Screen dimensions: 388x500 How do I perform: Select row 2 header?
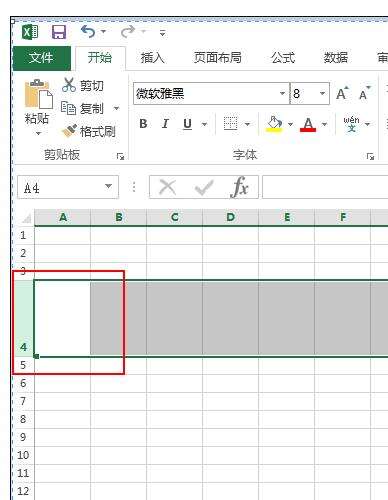[x=23, y=253]
